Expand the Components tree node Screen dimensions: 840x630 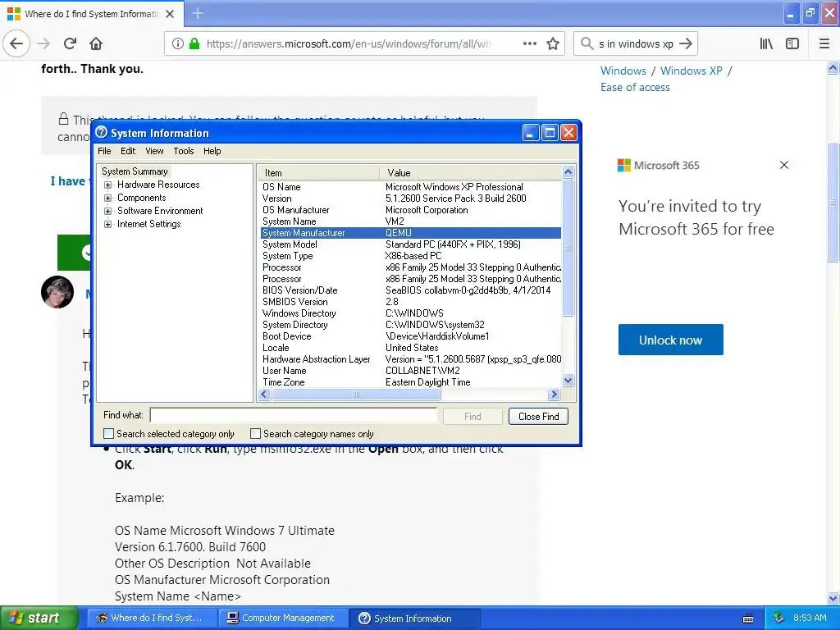pos(107,198)
